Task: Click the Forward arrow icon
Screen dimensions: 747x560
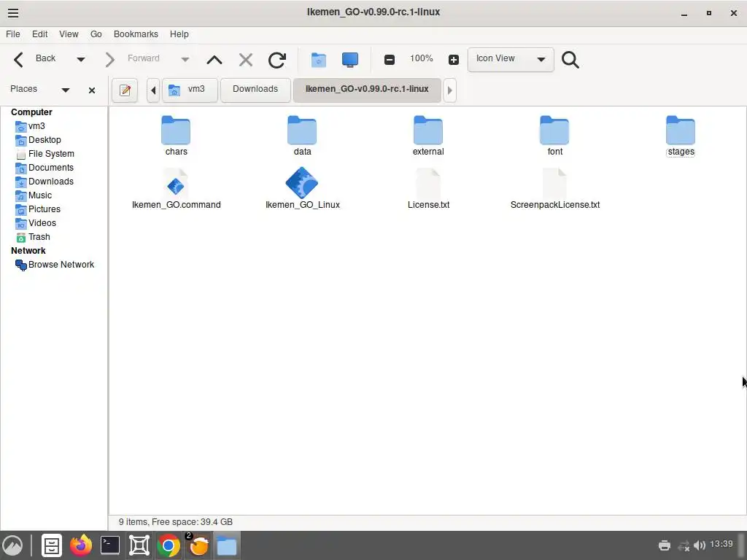Action: tap(109, 60)
